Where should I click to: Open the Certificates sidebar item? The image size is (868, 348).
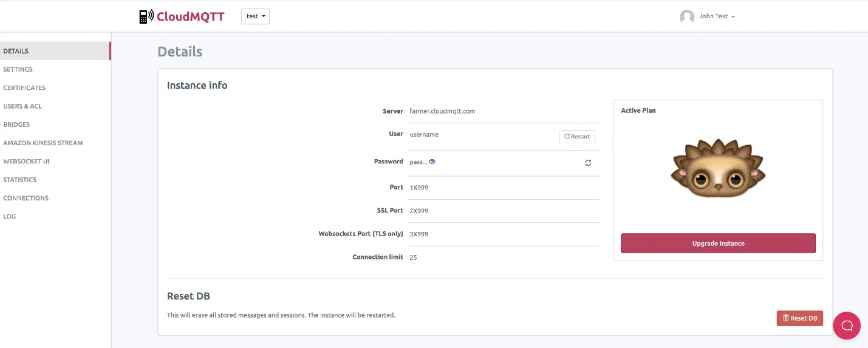coord(24,87)
